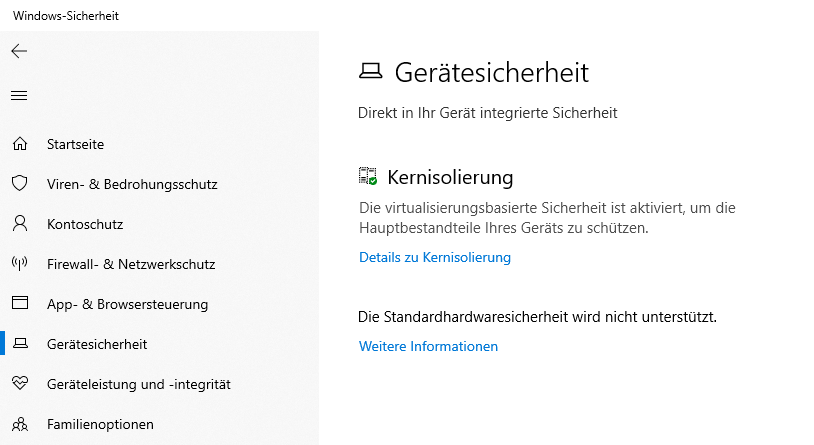Viewport: 814px width, 445px height.
Task: Click the family icon for Familienoptionen
Action: [19, 424]
